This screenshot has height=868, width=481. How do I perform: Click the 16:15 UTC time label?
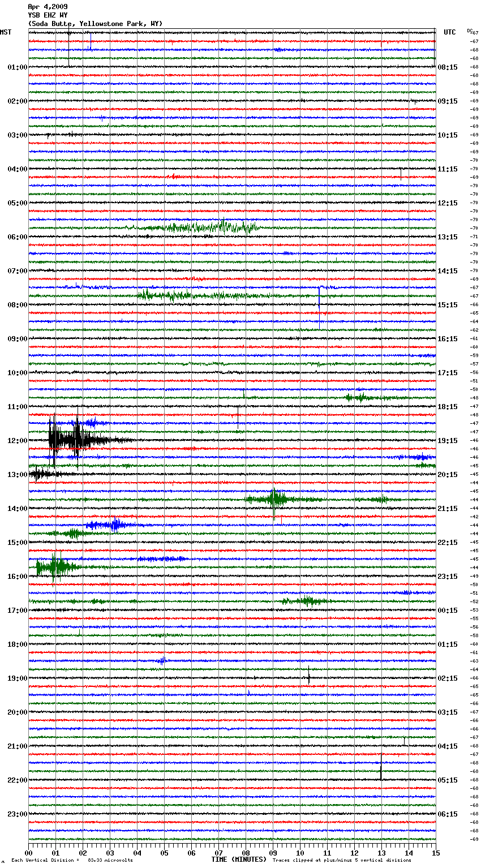point(448,339)
